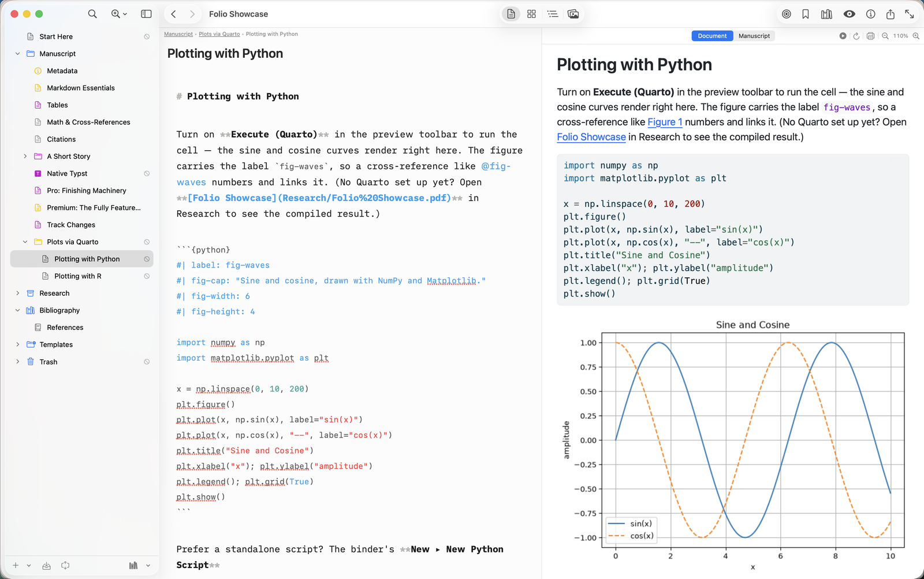Collapse the Manuscript folder
The width and height of the screenshot is (924, 579).
click(17, 54)
